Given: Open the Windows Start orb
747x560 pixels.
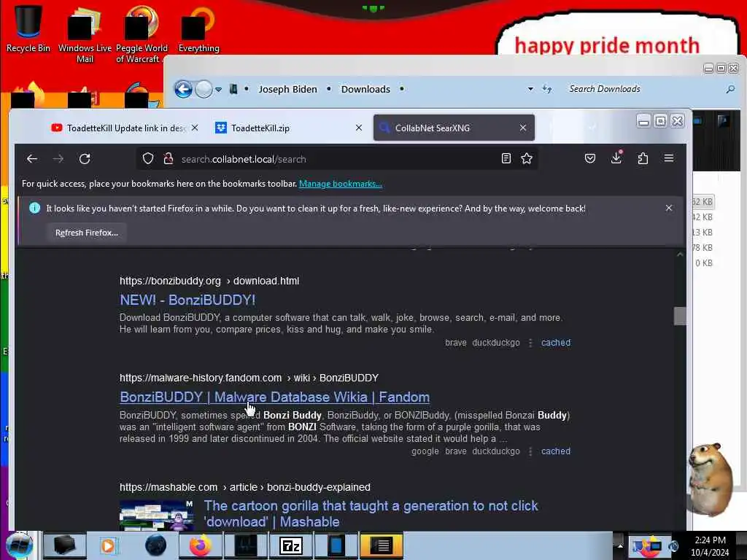Looking at the screenshot, I should [19, 545].
